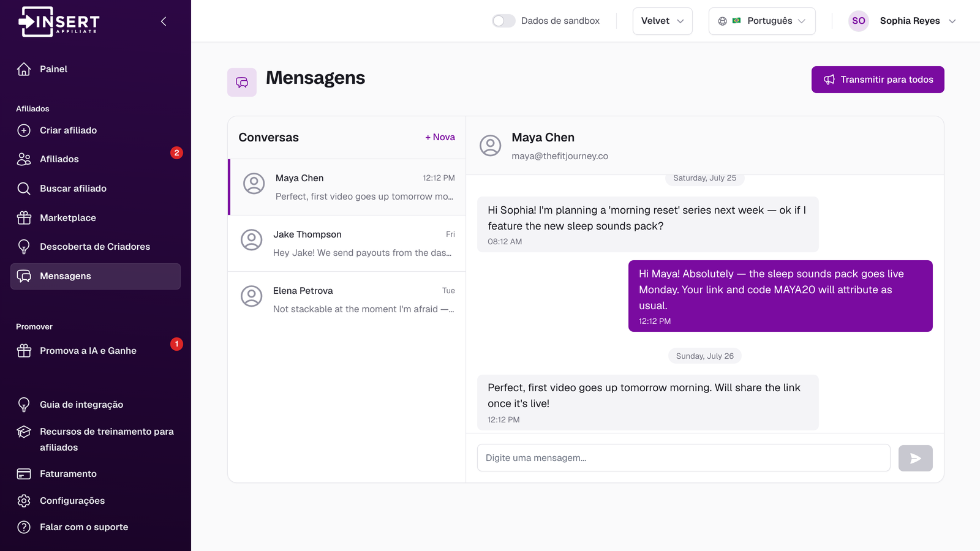Click the 'Perfect, first video' message bubble in chat
The height and width of the screenshot is (551, 980).
click(648, 402)
